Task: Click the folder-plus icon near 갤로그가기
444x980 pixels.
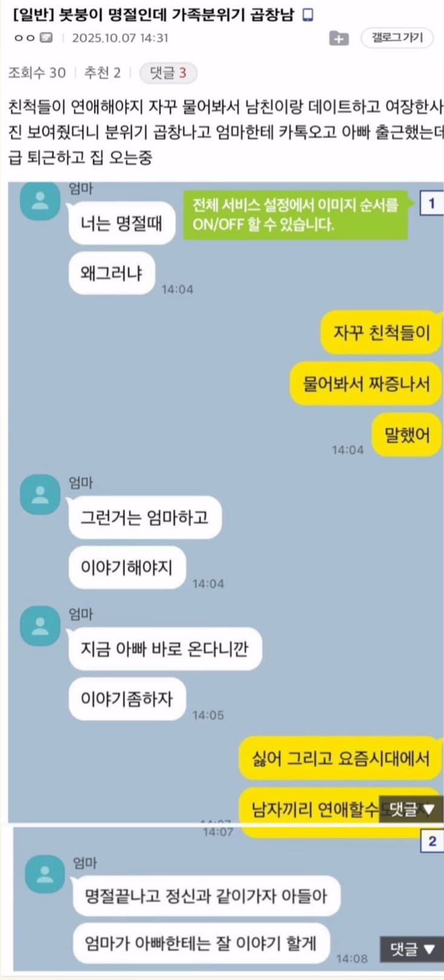Action: click(339, 38)
